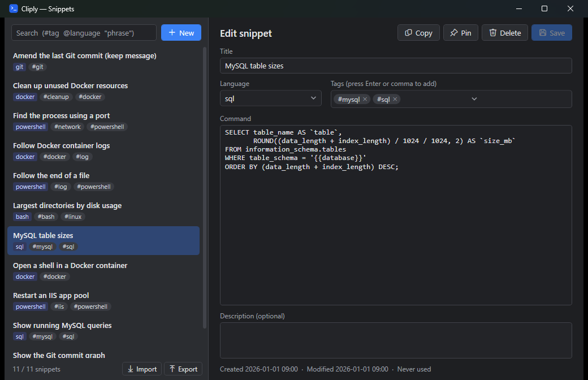
Task: Select Follow the end of a file snippet
Action: 103,181
